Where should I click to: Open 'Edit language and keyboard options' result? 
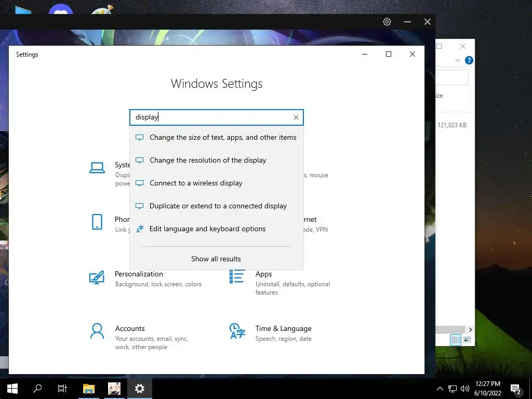[217, 229]
